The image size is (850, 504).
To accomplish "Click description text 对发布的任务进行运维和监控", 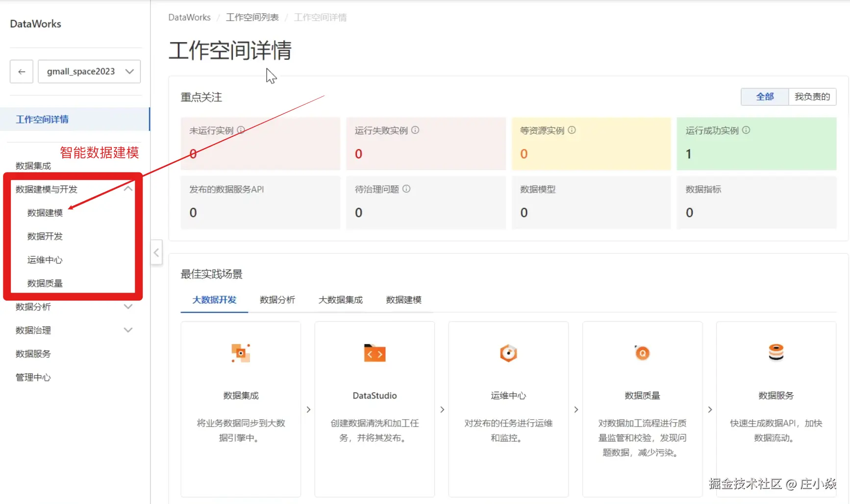I will coord(508,430).
